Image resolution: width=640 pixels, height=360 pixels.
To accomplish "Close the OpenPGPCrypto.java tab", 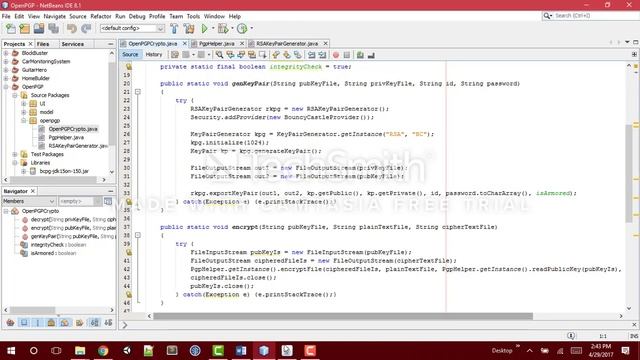I will pyautogui.click(x=184, y=43).
